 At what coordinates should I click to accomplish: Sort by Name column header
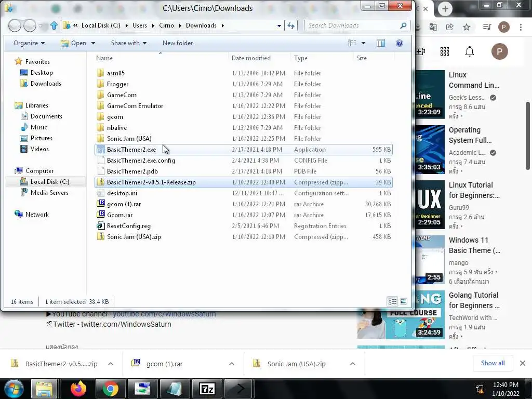(x=104, y=58)
